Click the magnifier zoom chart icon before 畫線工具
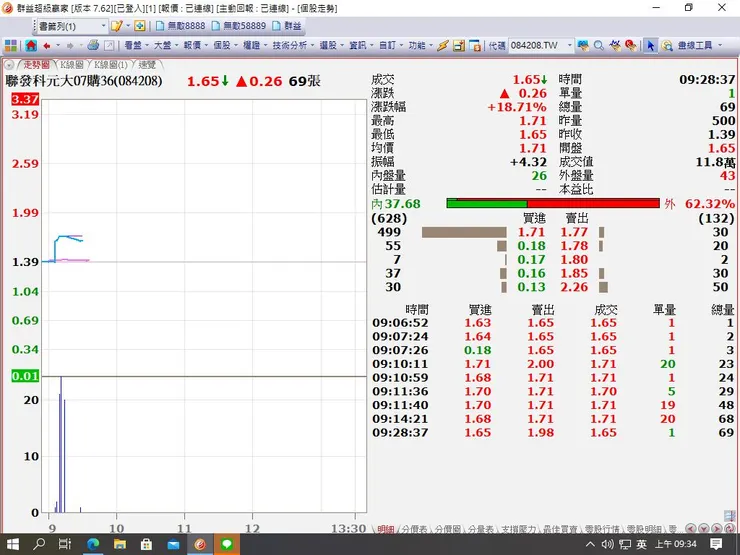The image size is (740, 555). click(x=667, y=45)
